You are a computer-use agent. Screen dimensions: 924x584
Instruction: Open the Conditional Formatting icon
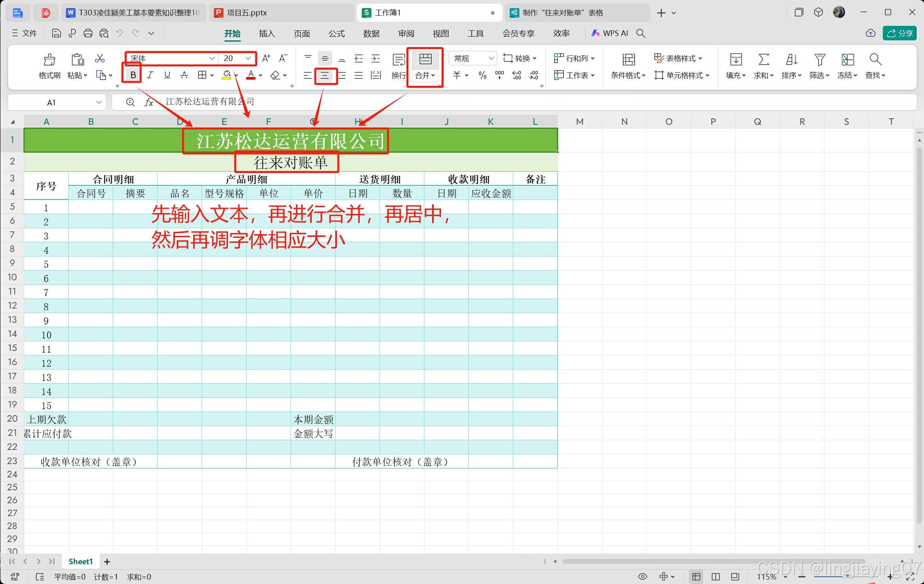point(628,60)
